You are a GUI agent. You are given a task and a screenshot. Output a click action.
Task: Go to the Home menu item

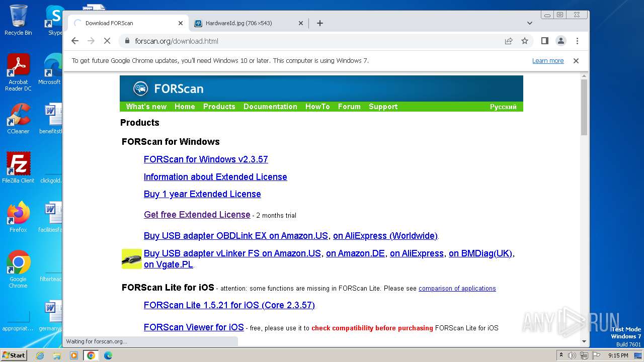pyautogui.click(x=185, y=107)
